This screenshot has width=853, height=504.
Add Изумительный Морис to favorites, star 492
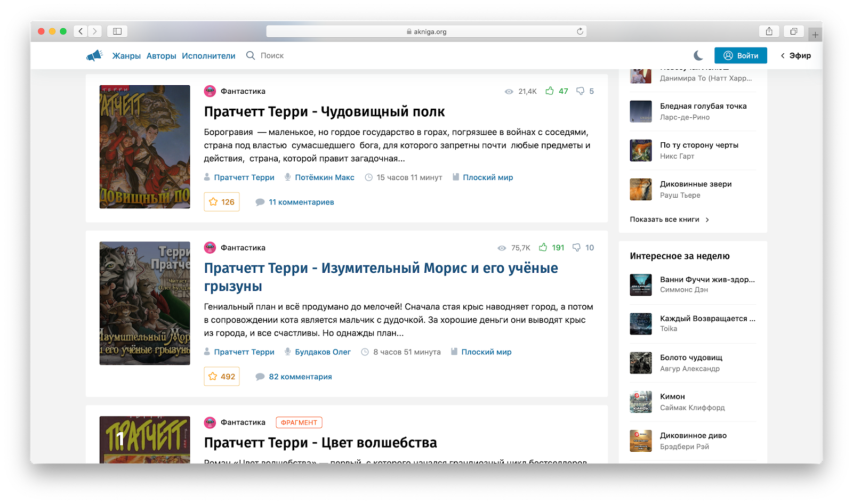tap(222, 377)
